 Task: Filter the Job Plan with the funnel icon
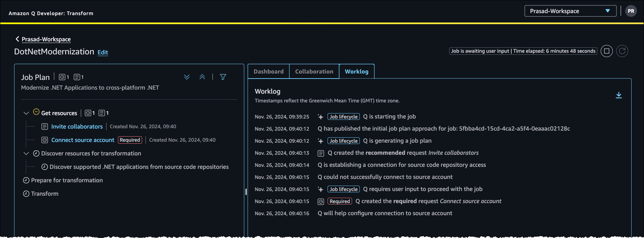tap(223, 77)
